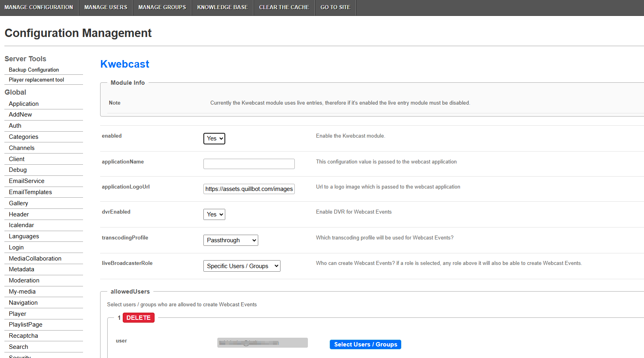644x358 pixels.
Task: Open Moderation section
Action: (x=24, y=280)
